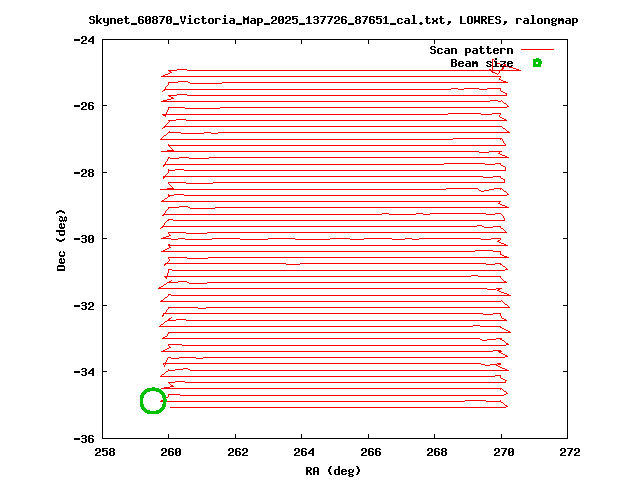This screenshot has width=640, height=480.
Task: Select the 'Beam size' legend label
Action: [x=482, y=63]
